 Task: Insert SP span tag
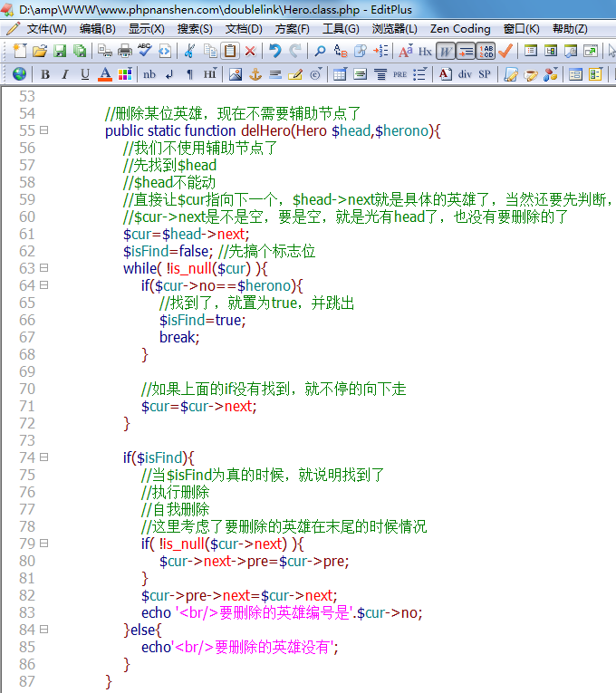coord(485,74)
